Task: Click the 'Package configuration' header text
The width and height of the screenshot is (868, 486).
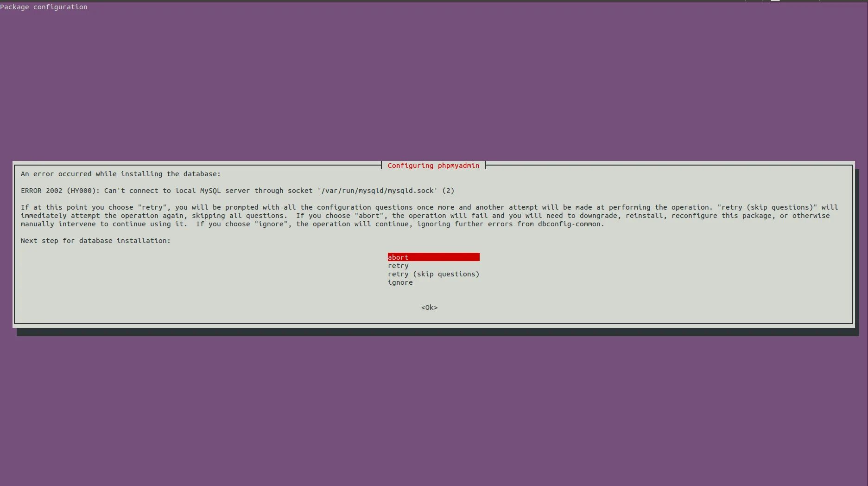Action: click(44, 7)
